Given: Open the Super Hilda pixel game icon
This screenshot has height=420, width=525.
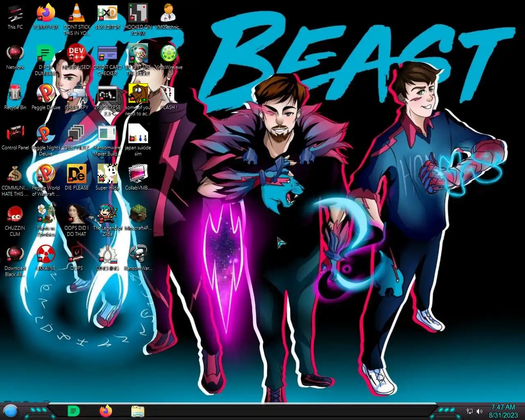Looking at the screenshot, I should tap(107, 178).
